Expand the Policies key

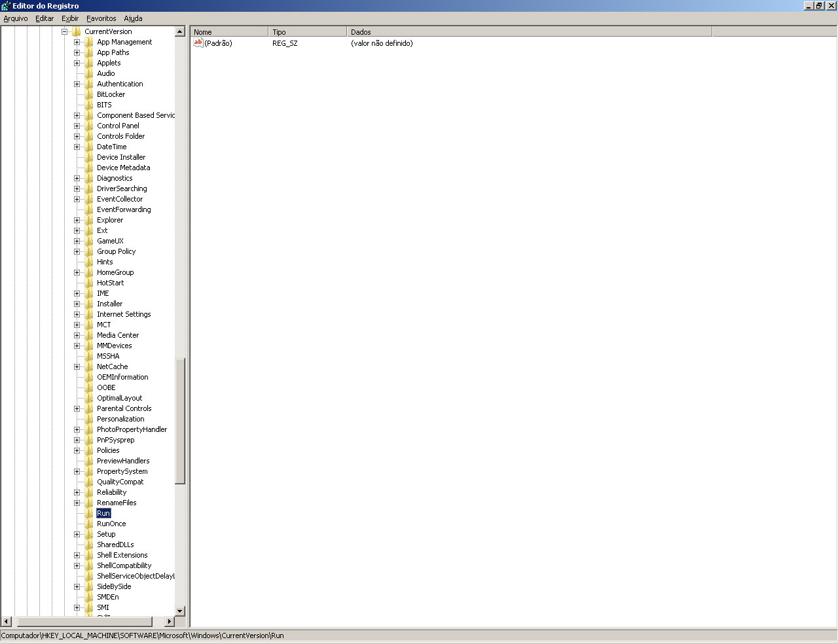coord(77,450)
